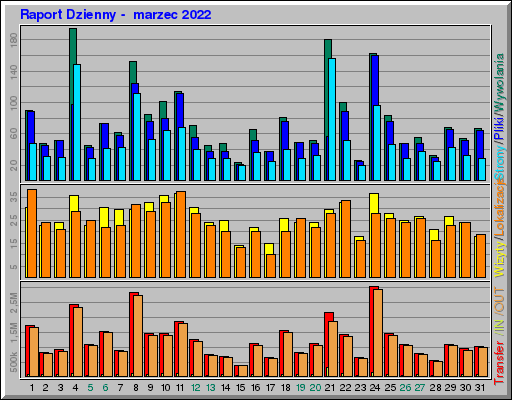
Task: Click day '5' weekend label on the x-axis
Action: click(90, 388)
